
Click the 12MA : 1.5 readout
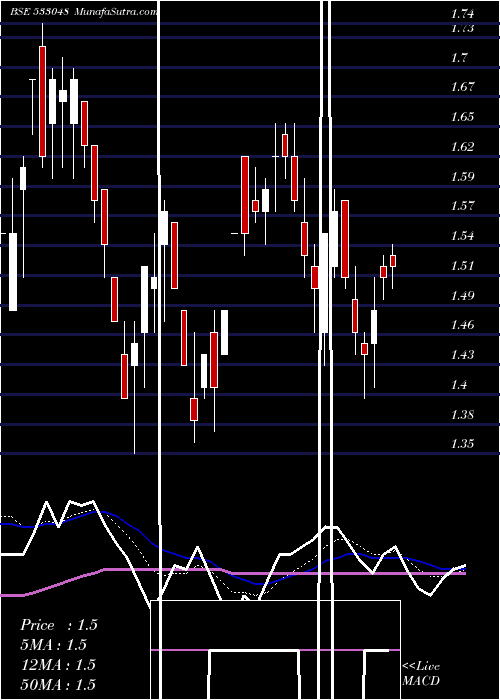point(58,665)
